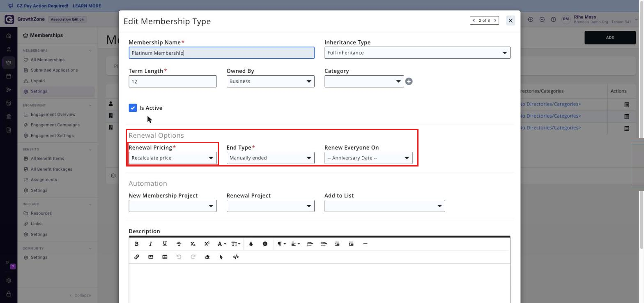644x303 pixels.
Task: Open the Category dropdown
Action: click(x=364, y=81)
